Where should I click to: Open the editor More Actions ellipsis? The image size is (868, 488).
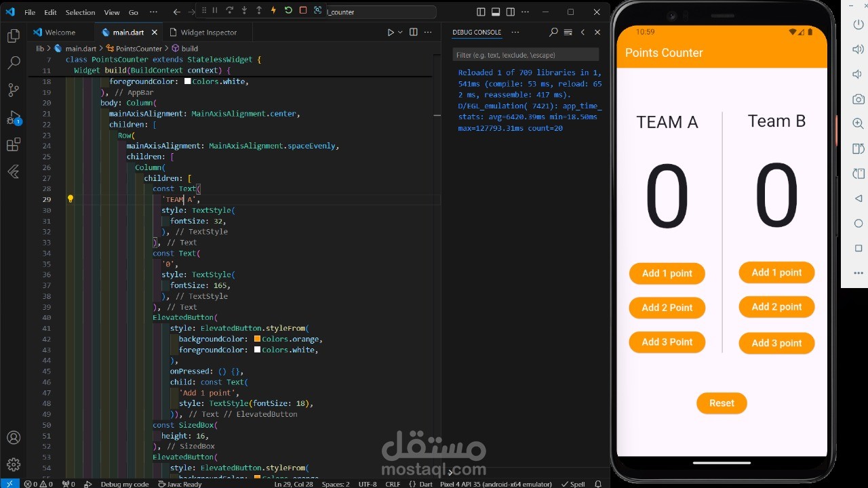click(428, 32)
